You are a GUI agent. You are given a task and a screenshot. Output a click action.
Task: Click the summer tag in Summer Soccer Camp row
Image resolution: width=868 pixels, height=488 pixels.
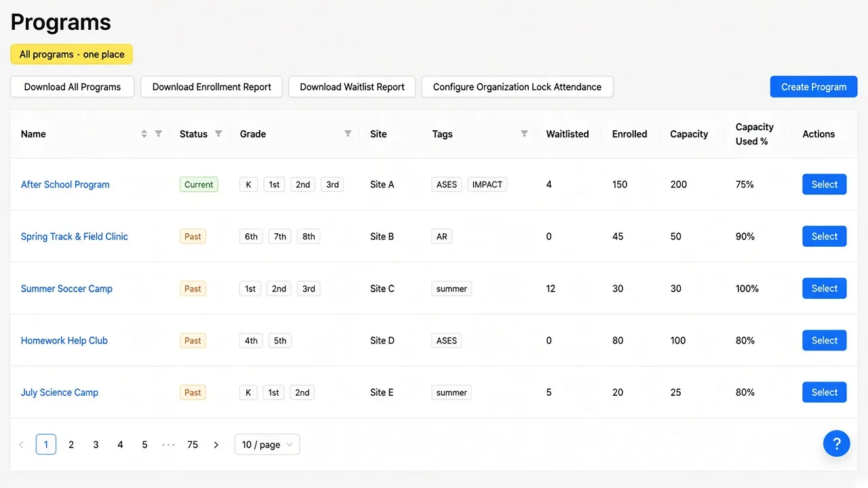(x=452, y=289)
